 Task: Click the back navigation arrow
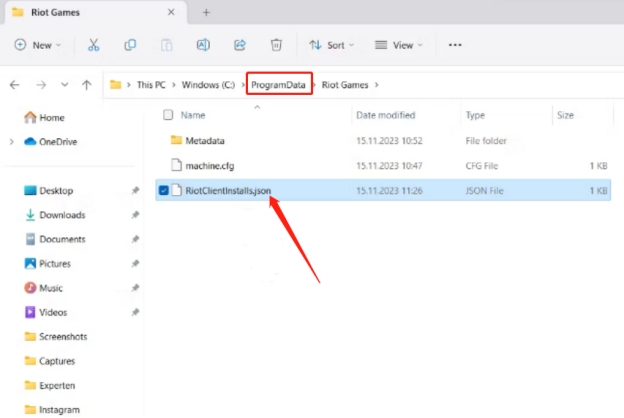pyautogui.click(x=15, y=85)
